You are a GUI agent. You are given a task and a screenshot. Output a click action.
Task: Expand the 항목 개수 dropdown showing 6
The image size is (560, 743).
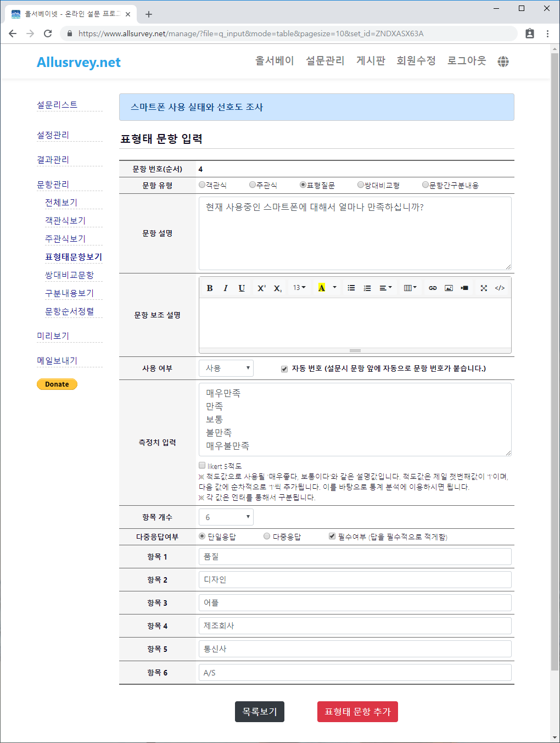[226, 517]
